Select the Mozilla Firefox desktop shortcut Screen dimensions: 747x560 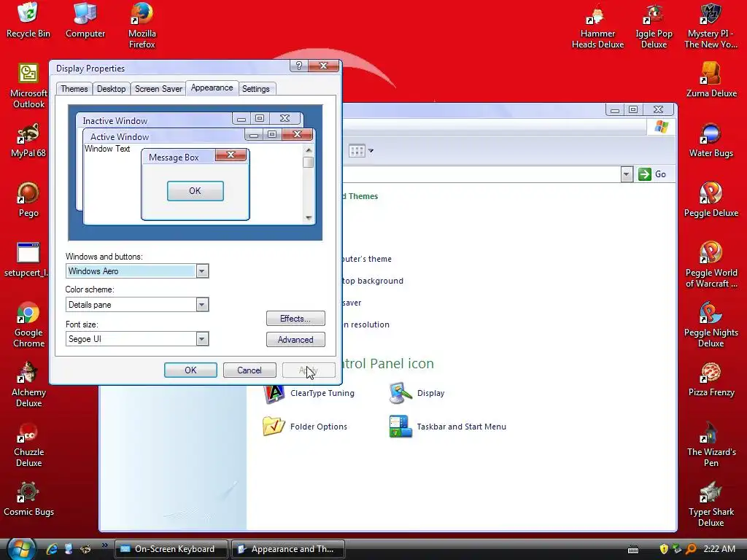click(x=142, y=26)
